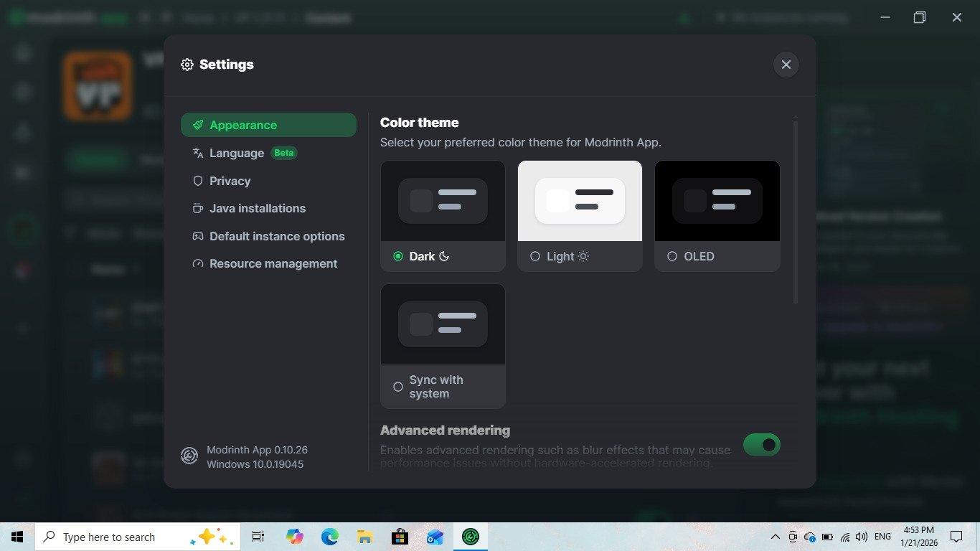The height and width of the screenshot is (551, 980).
Task: Switch to Default instance options
Action: point(277,236)
